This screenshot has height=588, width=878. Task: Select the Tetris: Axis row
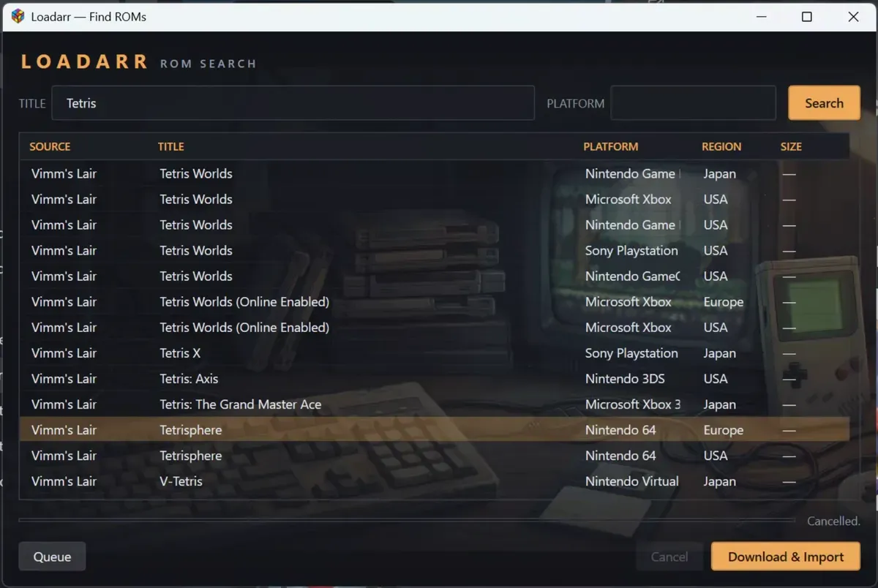pyautogui.click(x=435, y=378)
